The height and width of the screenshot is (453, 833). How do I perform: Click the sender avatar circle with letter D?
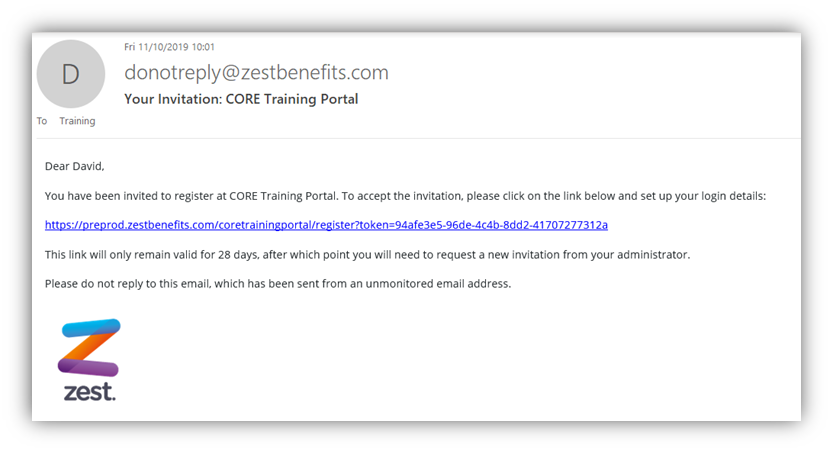pyautogui.click(x=71, y=74)
